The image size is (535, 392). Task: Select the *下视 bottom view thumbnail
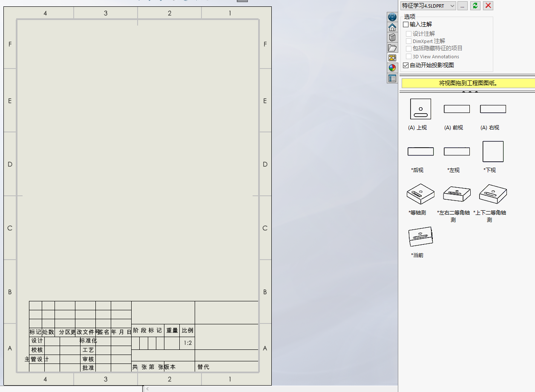(x=493, y=152)
